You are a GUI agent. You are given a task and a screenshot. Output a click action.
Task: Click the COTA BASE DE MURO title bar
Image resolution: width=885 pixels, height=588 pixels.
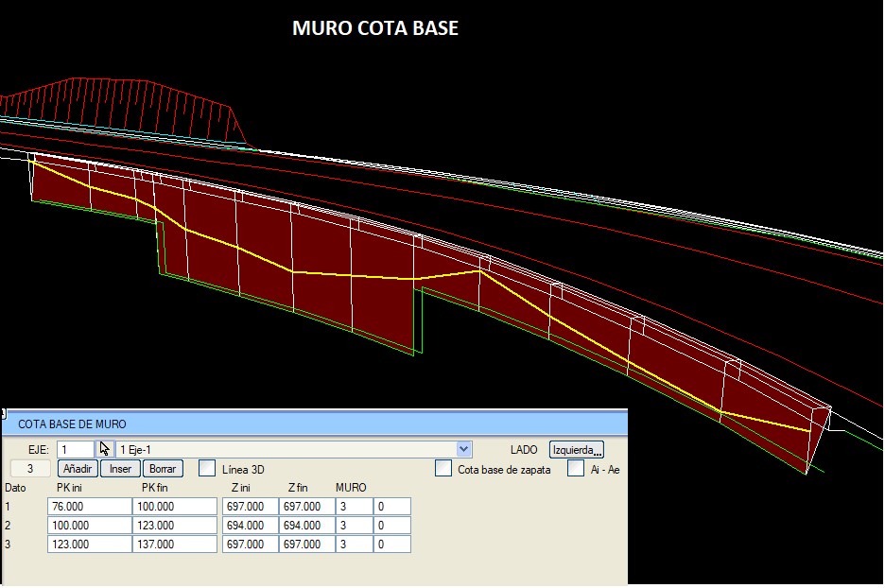tap(315, 424)
